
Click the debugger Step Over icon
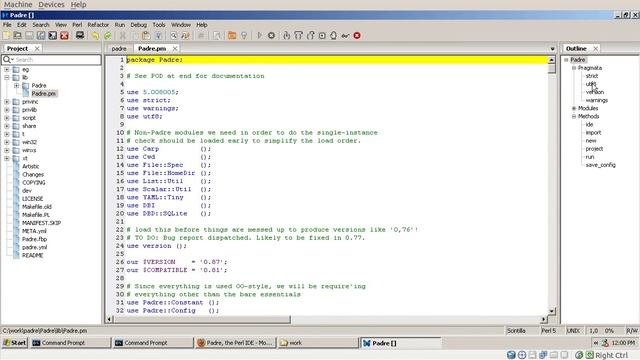click(x=298, y=36)
